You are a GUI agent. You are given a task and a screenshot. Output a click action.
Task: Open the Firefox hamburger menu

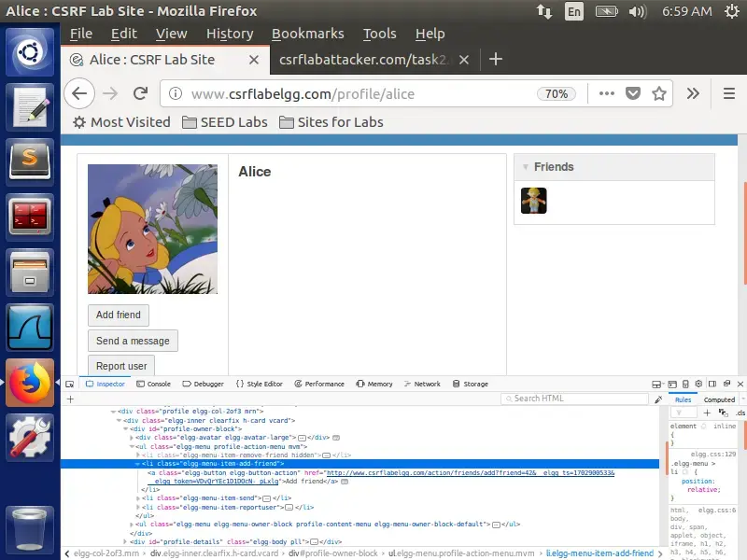pyautogui.click(x=729, y=93)
